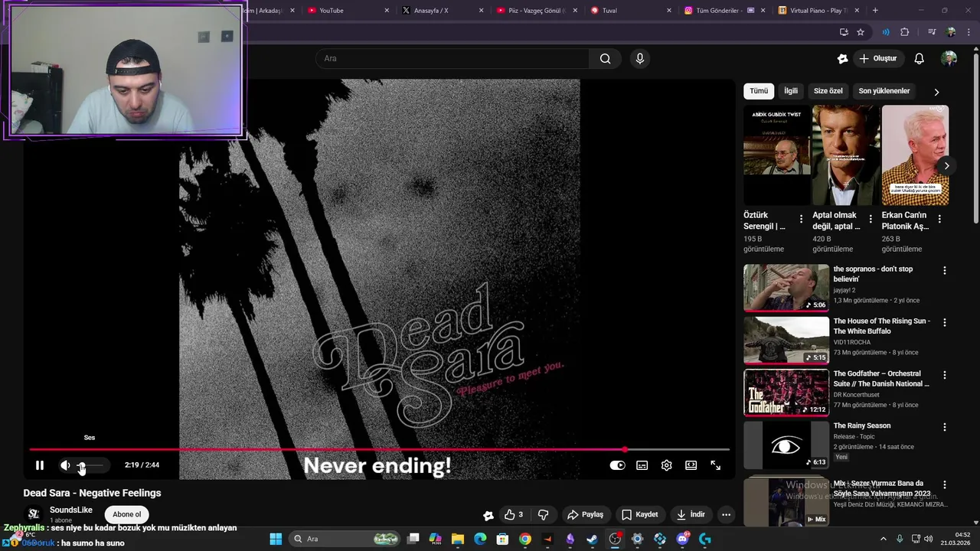Like the video with thumbs up
This screenshot has width=980, height=551.
click(514, 514)
